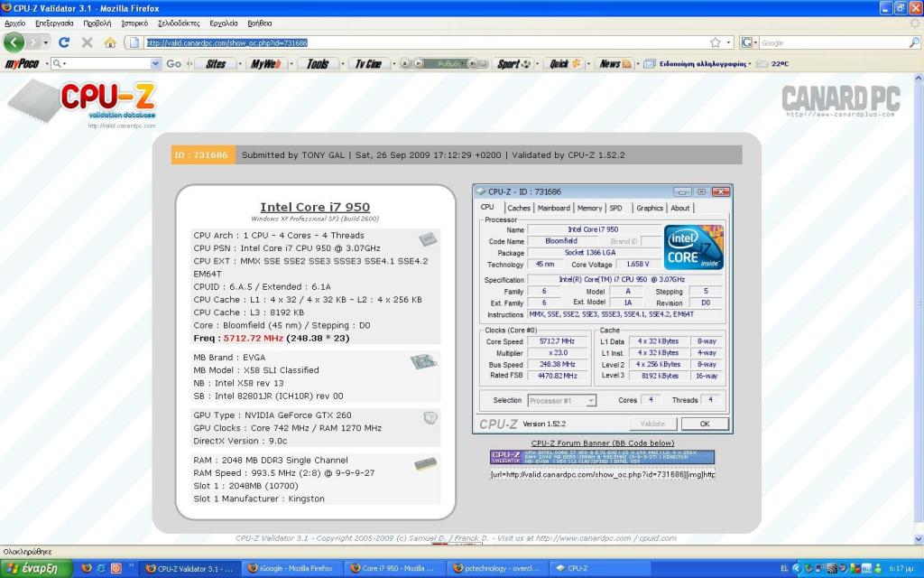Open the Sites toolbar button
Screen dimensions: 924x578
tap(216, 64)
